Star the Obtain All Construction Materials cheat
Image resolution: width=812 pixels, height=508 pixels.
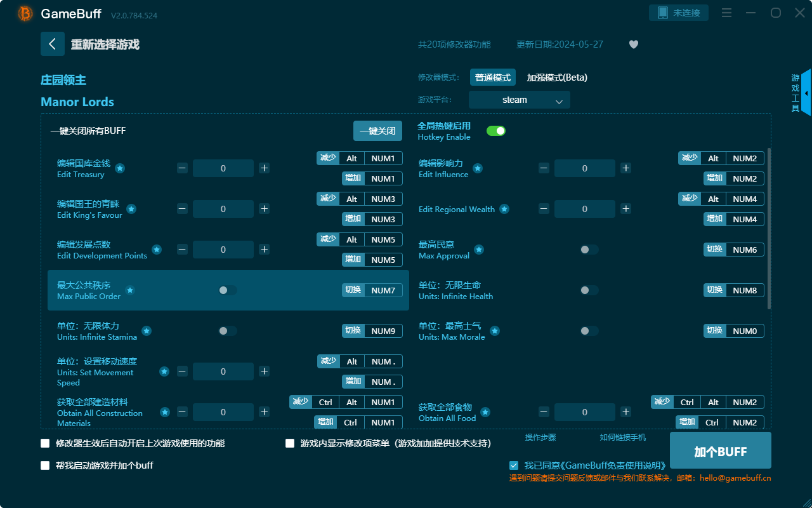point(165,412)
